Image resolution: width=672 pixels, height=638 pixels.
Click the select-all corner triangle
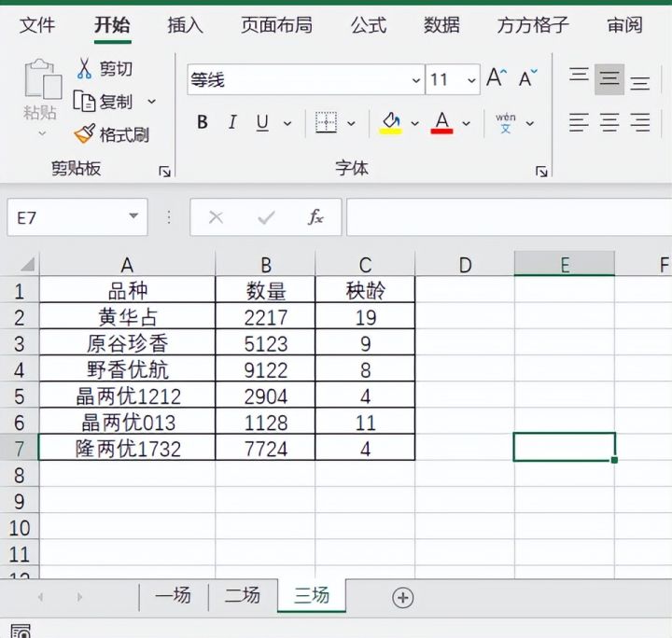(27, 264)
